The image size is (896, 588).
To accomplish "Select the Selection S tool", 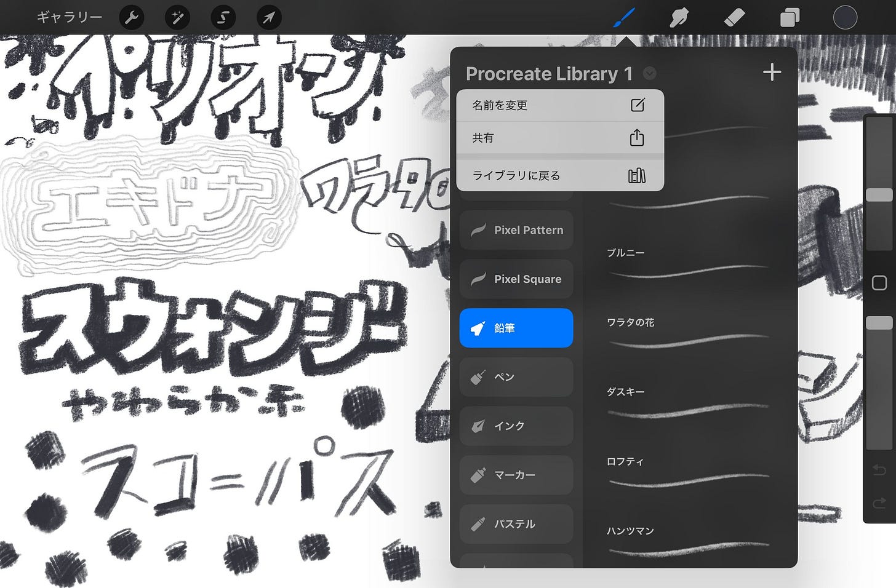I will [x=223, y=18].
